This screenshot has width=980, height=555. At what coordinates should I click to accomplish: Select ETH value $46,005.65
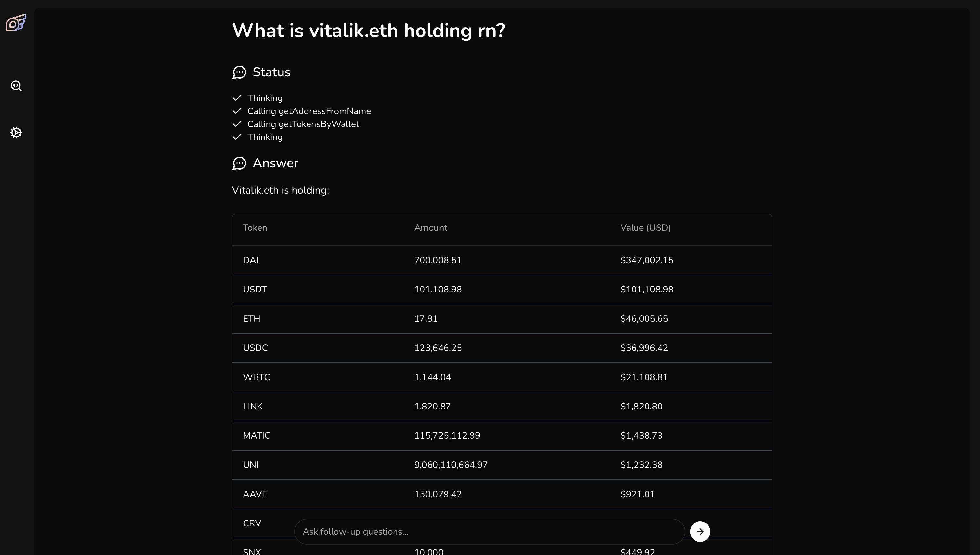pyautogui.click(x=644, y=319)
